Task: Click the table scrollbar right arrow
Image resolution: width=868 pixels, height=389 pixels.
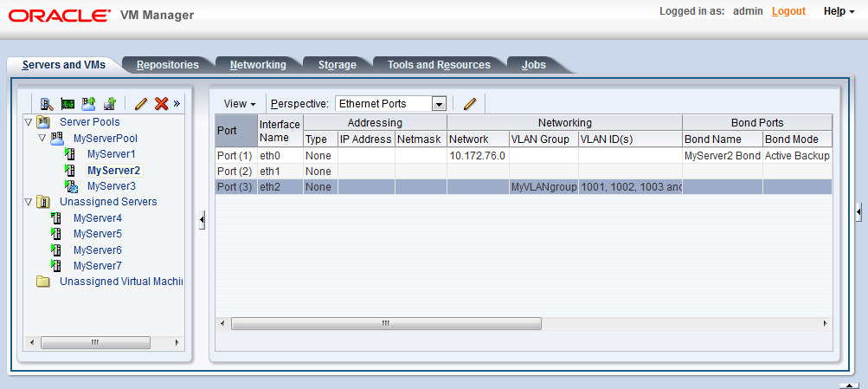Action: (825, 323)
